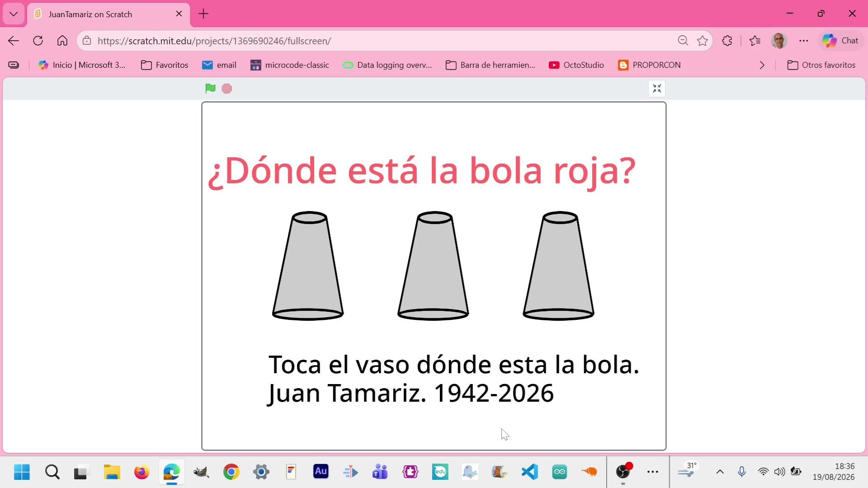The width and height of the screenshot is (868, 488).
Task: Open Edge Settings and more menu
Action: [x=803, y=41]
